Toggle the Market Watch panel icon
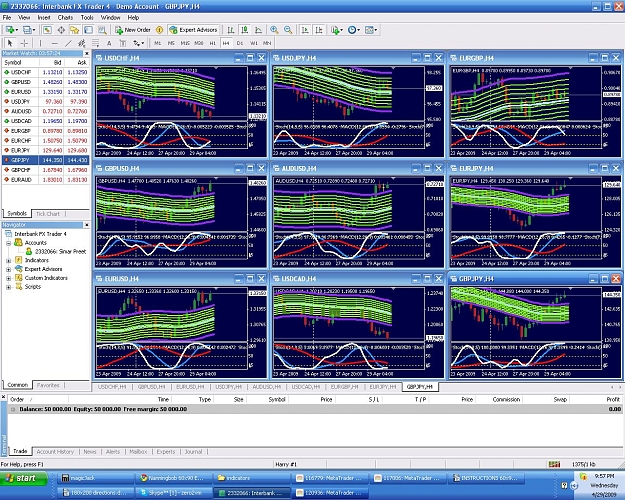The height and width of the screenshot is (500, 625). click(47, 30)
